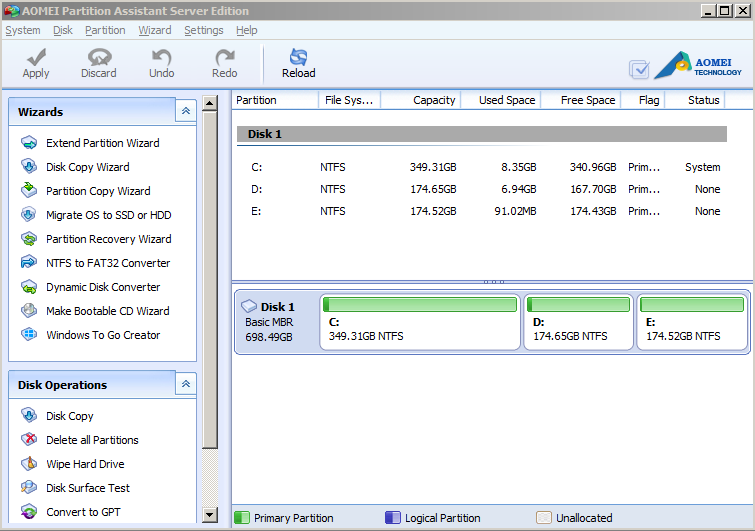Viewport: 755px width, 531px height.
Task: Click the Disk 1 group header bar
Action: [482, 134]
